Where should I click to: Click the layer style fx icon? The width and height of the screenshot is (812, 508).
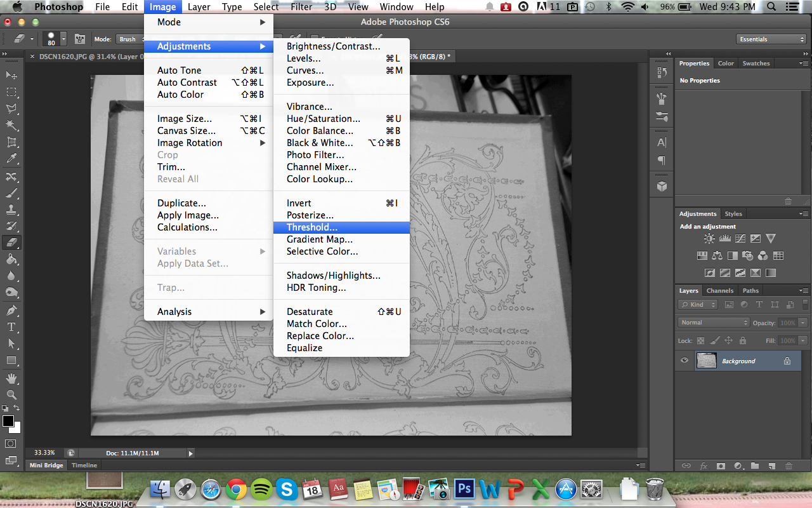coord(704,465)
